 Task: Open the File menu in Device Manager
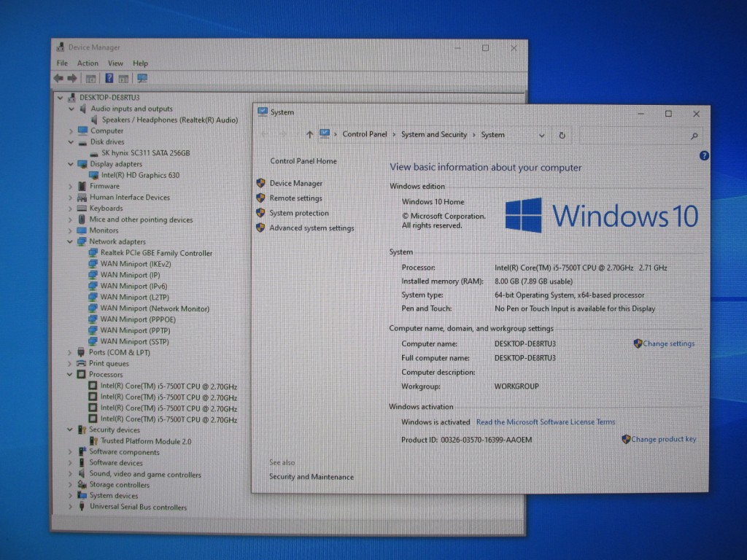62,63
